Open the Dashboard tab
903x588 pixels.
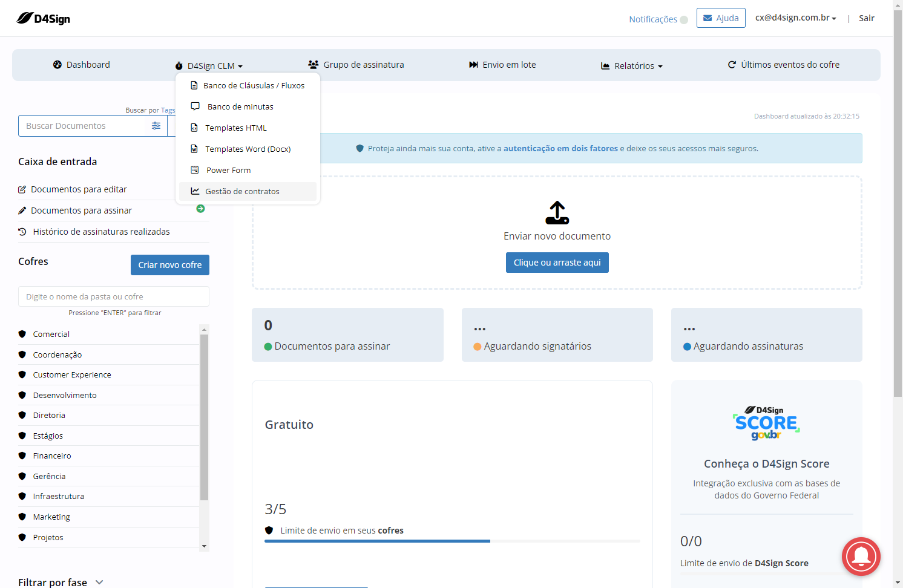[82, 65]
